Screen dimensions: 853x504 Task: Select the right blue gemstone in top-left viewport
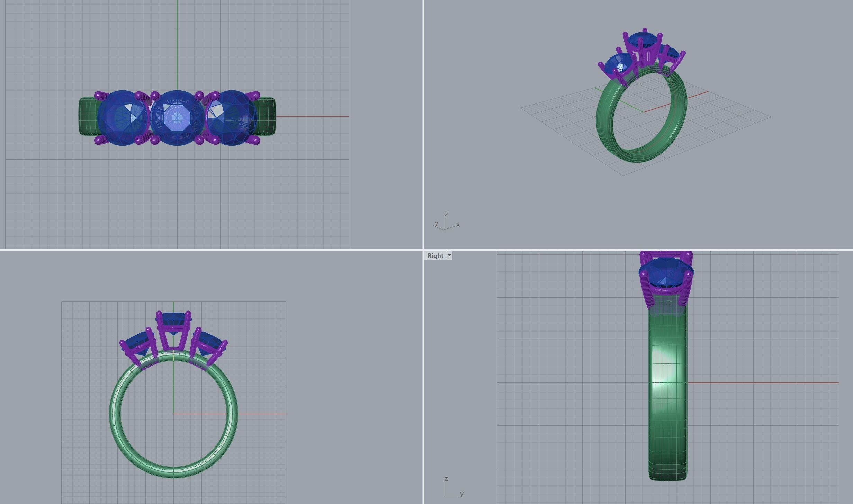pos(231,118)
